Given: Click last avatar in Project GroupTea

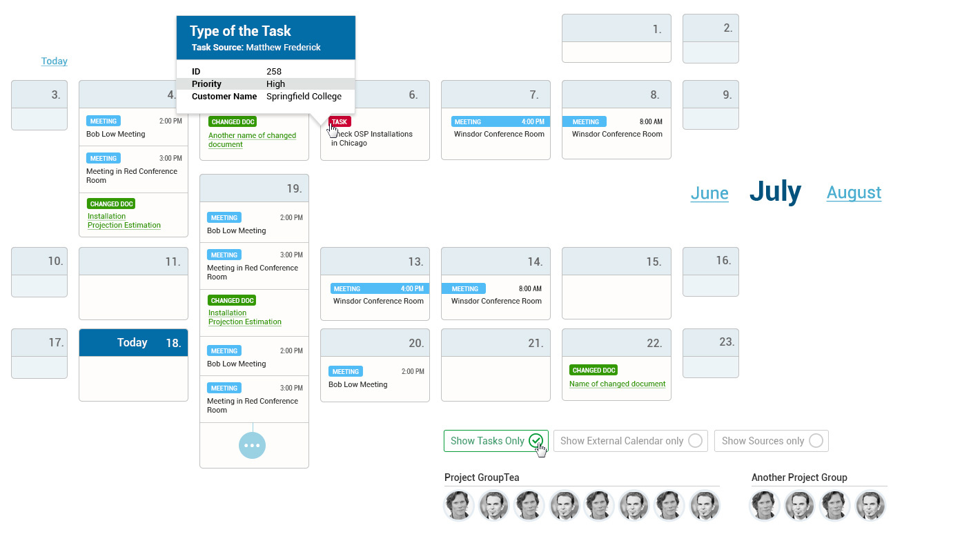Looking at the screenshot, I should click(x=705, y=506).
